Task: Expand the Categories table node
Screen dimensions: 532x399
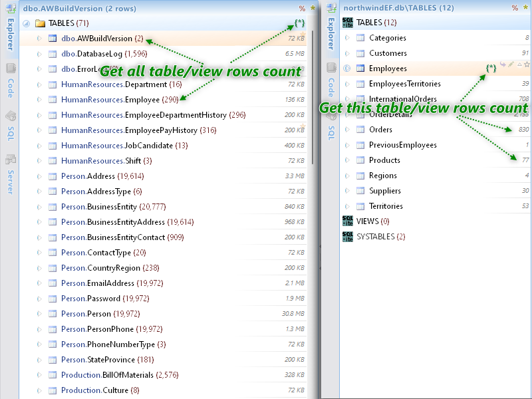Action: pyautogui.click(x=347, y=38)
